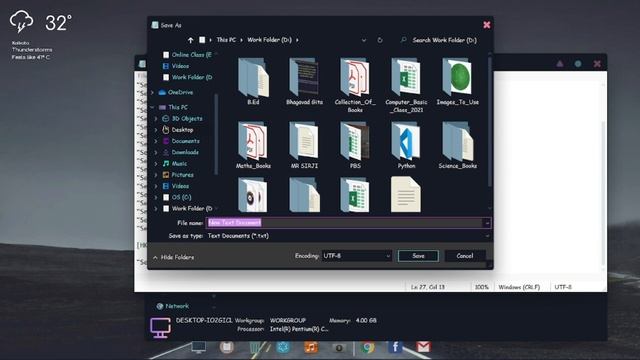
Task: Click the round green Notepad window button
Action: tap(578, 64)
